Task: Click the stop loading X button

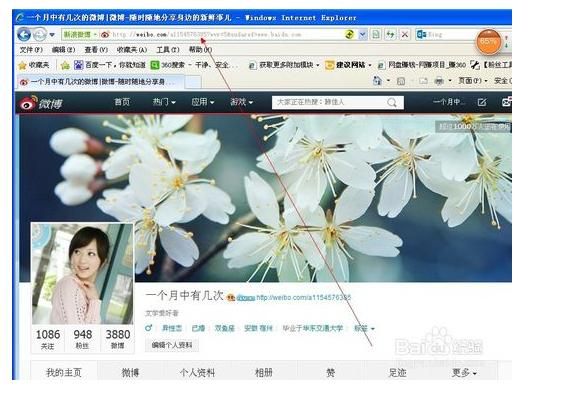Action: (405, 34)
